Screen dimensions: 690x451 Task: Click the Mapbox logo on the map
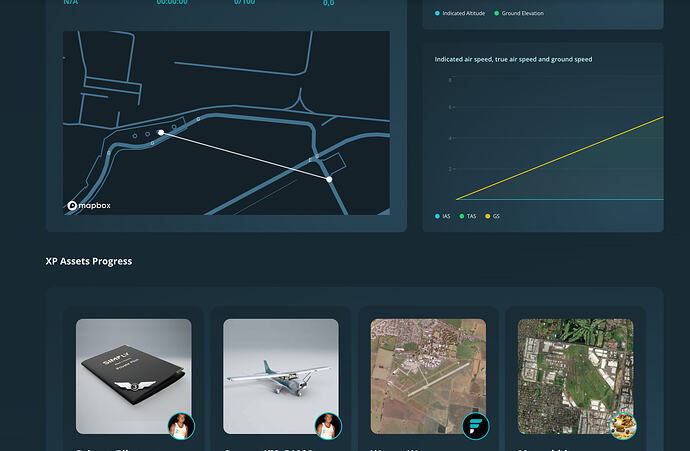coord(89,205)
